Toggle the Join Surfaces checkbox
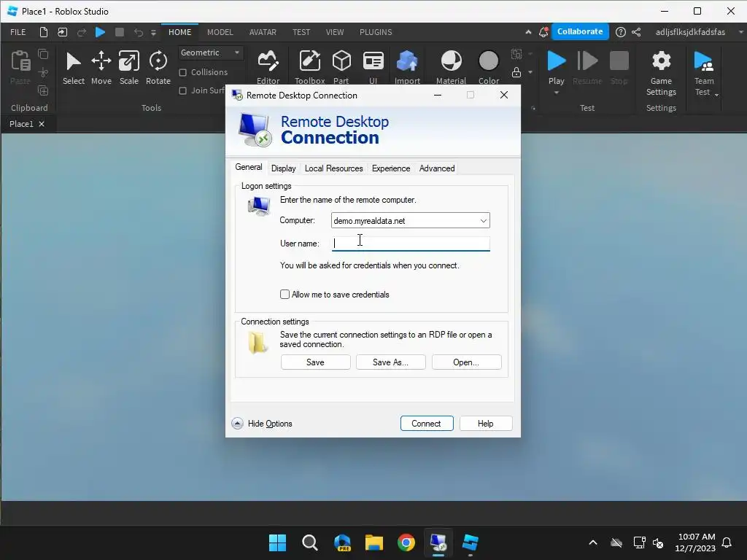This screenshot has height=560, width=747. click(182, 90)
